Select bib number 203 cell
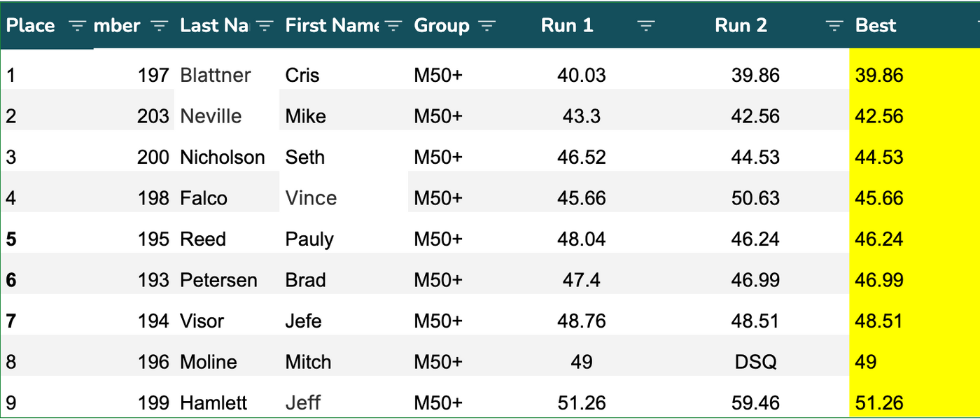Screen dimensions: 980x420 153,116
